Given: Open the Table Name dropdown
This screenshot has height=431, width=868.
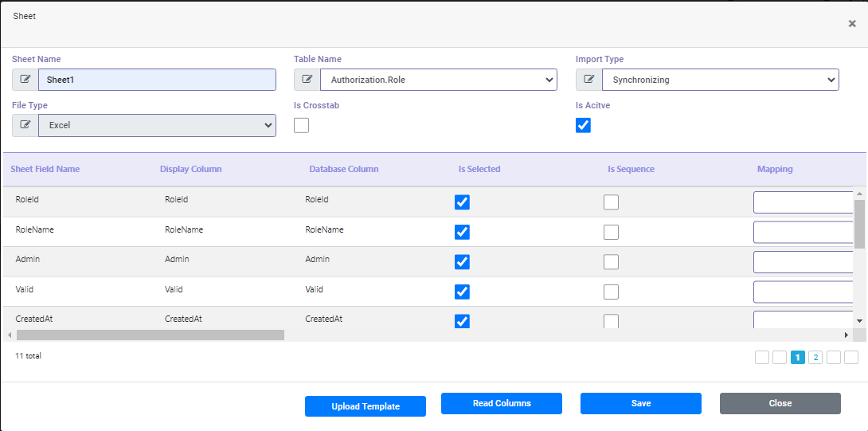Looking at the screenshot, I should tap(439, 80).
